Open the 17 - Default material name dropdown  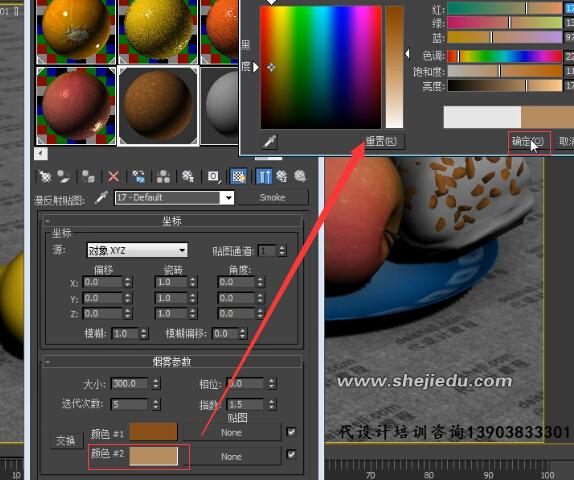(x=228, y=198)
